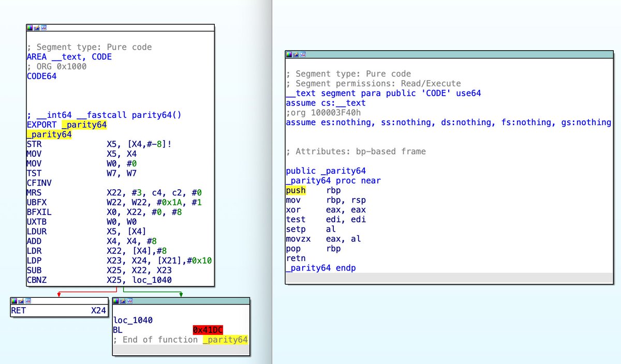
Task: Click the node color icon on the ARM _parity64 node
Action: [x=29, y=27]
